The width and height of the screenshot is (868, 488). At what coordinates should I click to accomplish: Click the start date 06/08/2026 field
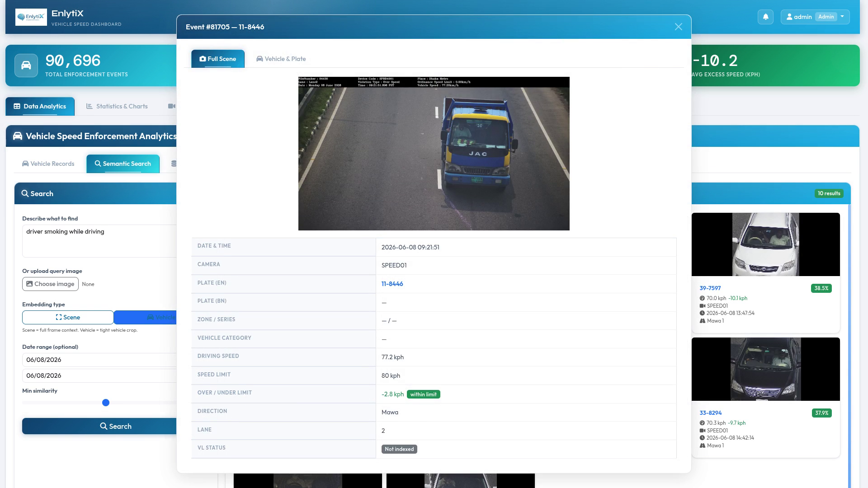[99, 360]
